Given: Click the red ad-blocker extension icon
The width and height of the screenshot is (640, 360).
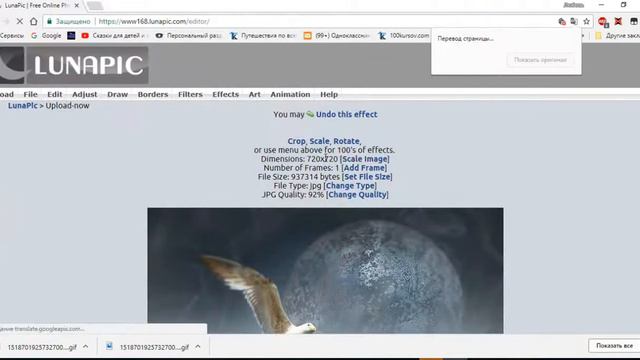Looking at the screenshot, I should (x=602, y=22).
